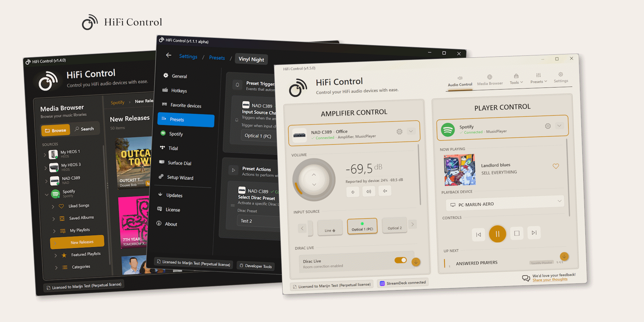Image resolution: width=644 pixels, height=322 pixels.
Task: Open amplifier settings gear for NAD C389
Action: [399, 131]
